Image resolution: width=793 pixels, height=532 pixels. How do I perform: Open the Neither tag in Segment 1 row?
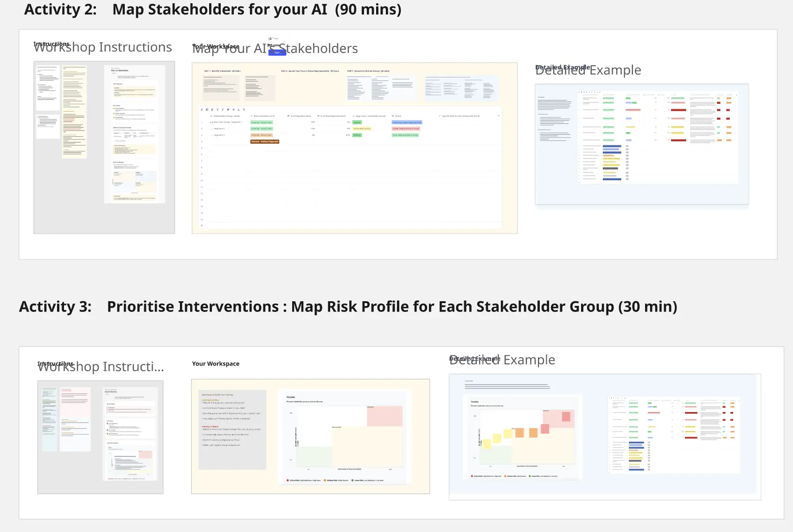point(357,122)
